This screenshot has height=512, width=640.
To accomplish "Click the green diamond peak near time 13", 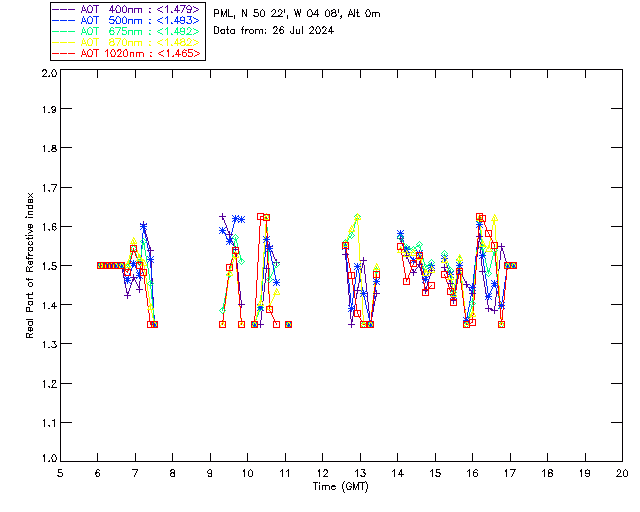I will [357, 217].
